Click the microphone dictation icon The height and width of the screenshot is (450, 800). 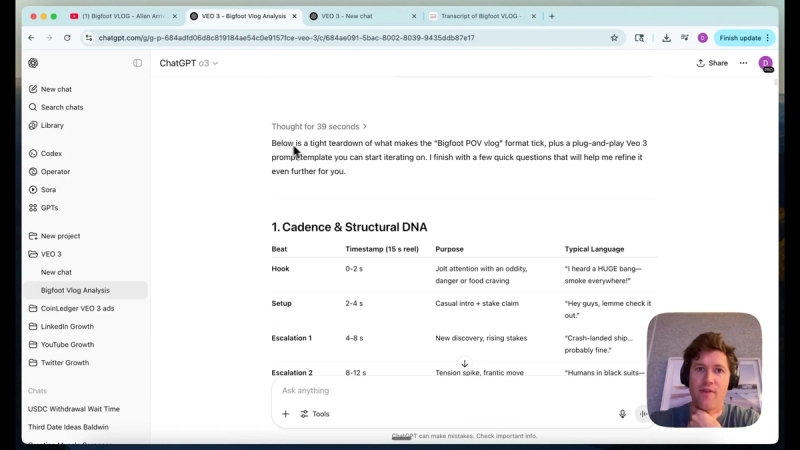(x=622, y=414)
